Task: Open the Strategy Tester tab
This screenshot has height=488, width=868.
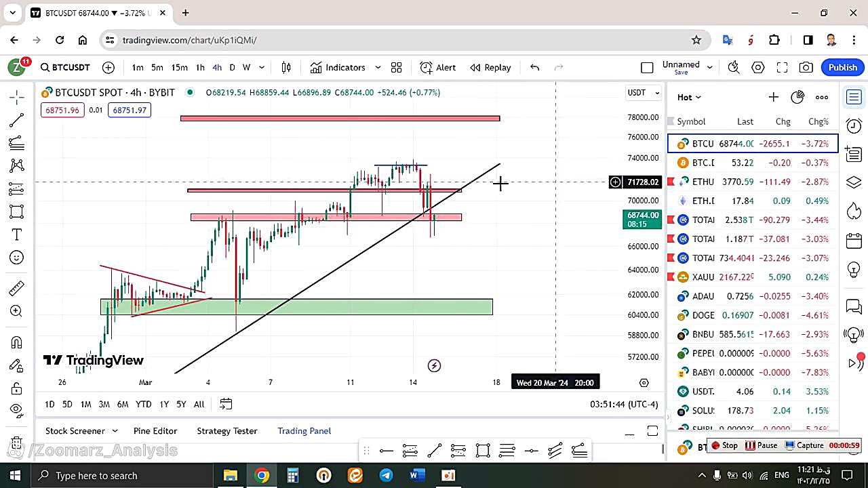Action: click(x=227, y=431)
